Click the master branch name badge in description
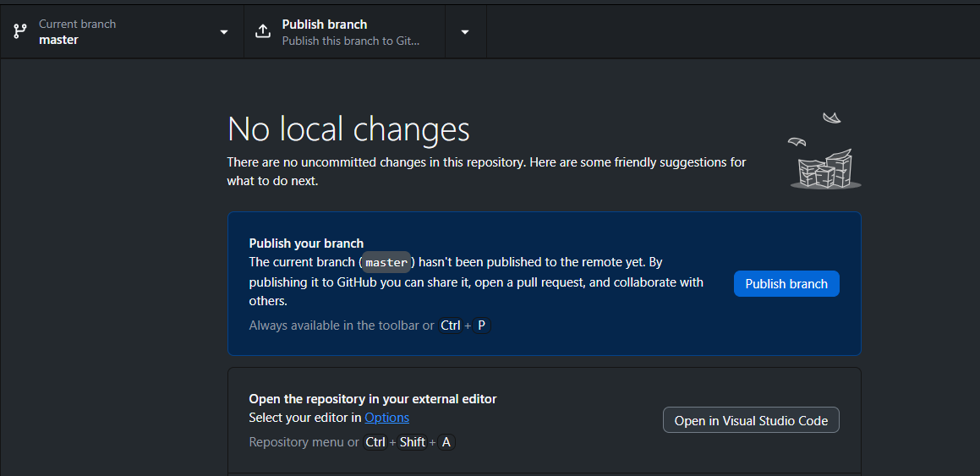980x476 pixels. [386, 262]
